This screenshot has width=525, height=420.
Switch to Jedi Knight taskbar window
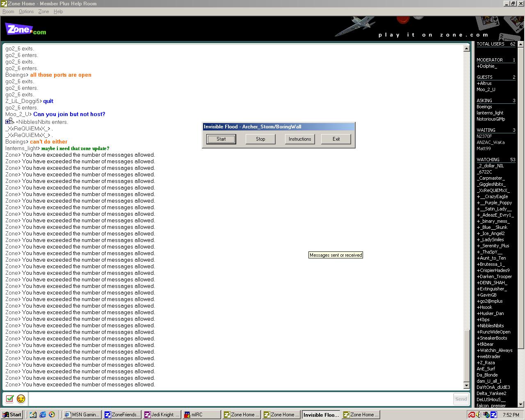[x=162, y=415]
